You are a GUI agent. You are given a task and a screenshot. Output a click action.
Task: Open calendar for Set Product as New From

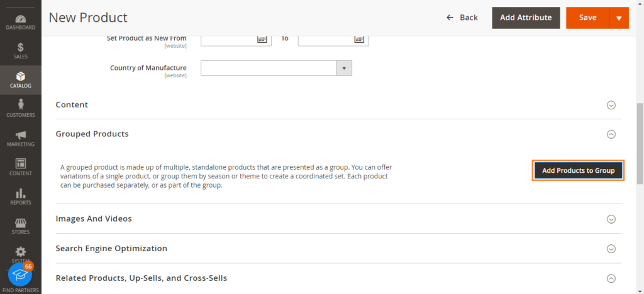(x=262, y=39)
